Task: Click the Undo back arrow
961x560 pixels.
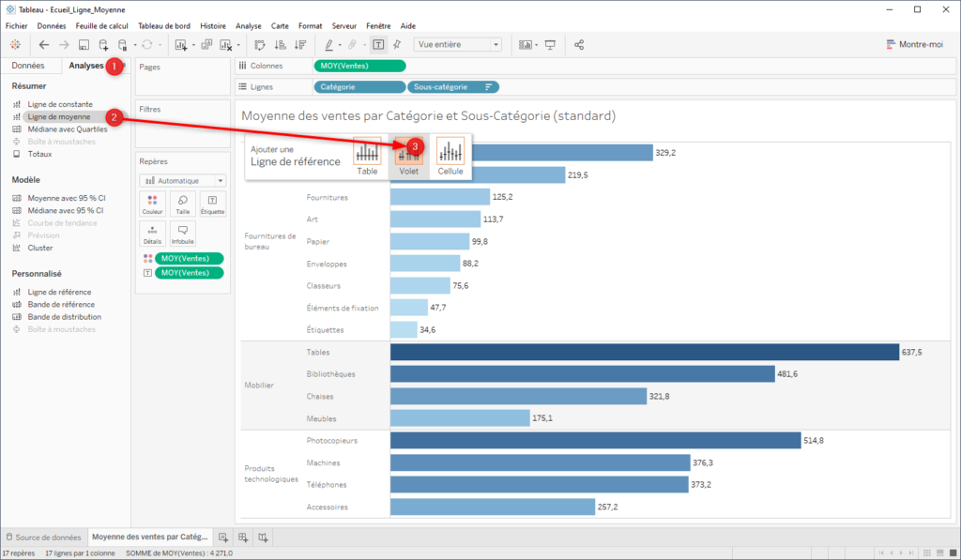Action: (43, 45)
